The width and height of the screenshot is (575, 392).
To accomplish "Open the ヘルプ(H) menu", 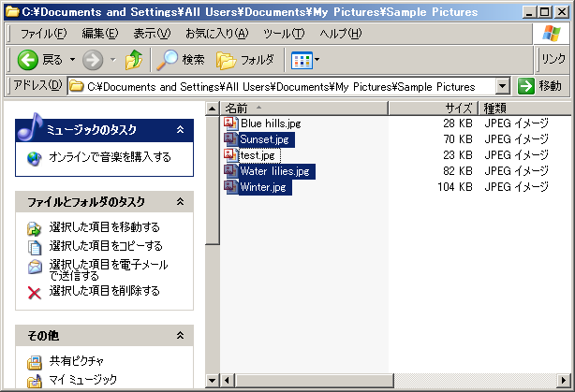I will pos(340,34).
